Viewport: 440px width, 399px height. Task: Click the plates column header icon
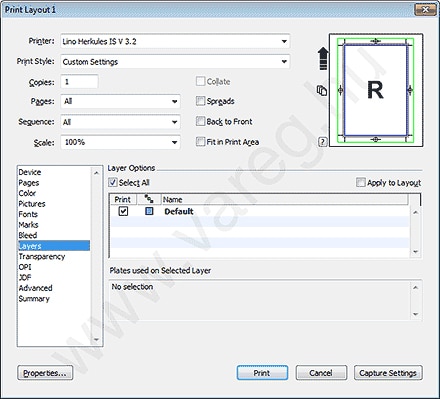[149, 199]
